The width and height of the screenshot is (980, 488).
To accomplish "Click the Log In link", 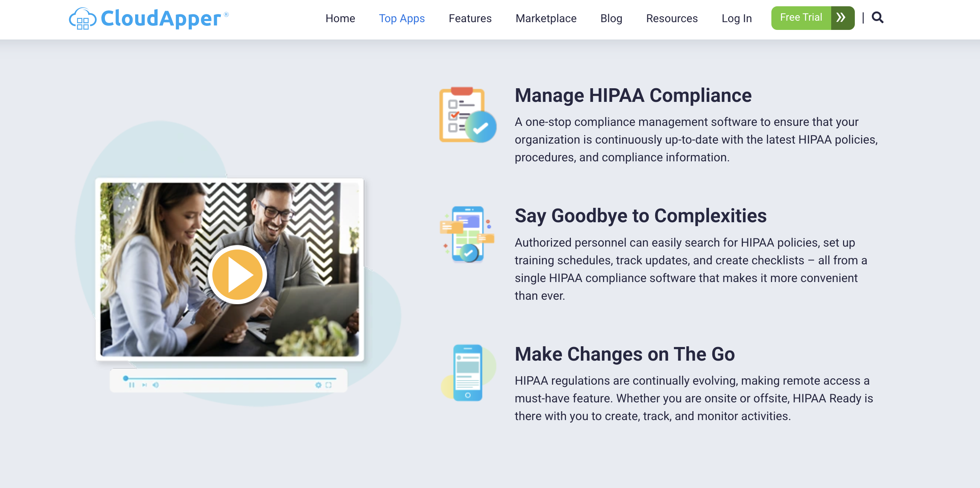I will (x=736, y=18).
